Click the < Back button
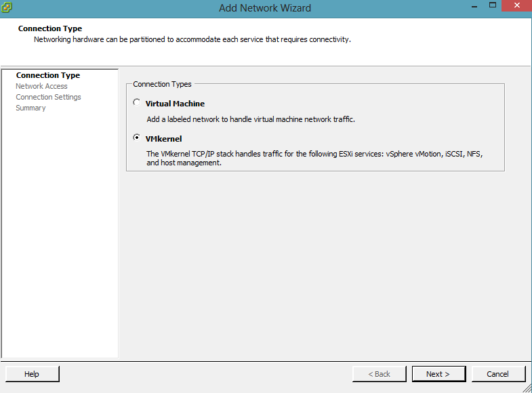Viewport: 532px width, 393px height. pos(380,374)
